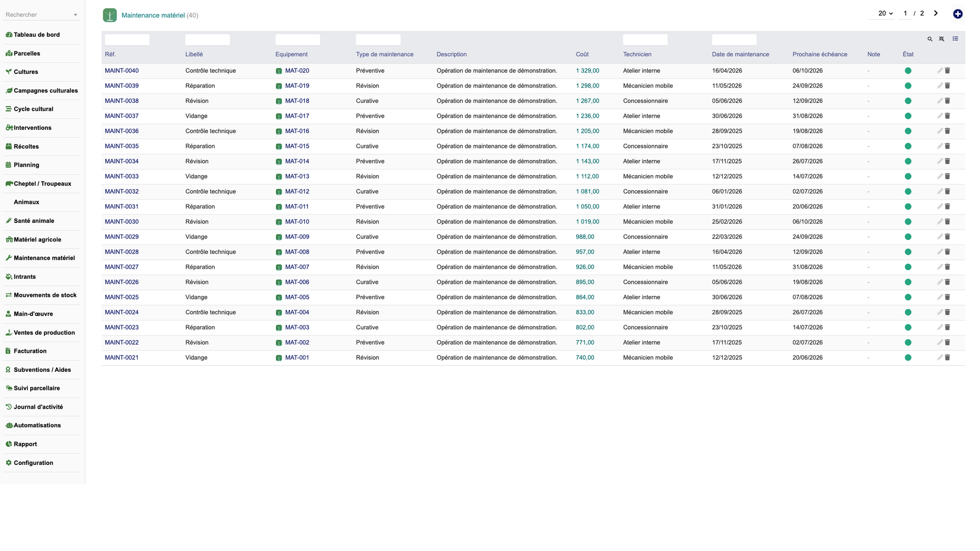Screen dimensions: 980x551
Task: Click equipment icon beside MAT-010
Action: [x=278, y=222]
